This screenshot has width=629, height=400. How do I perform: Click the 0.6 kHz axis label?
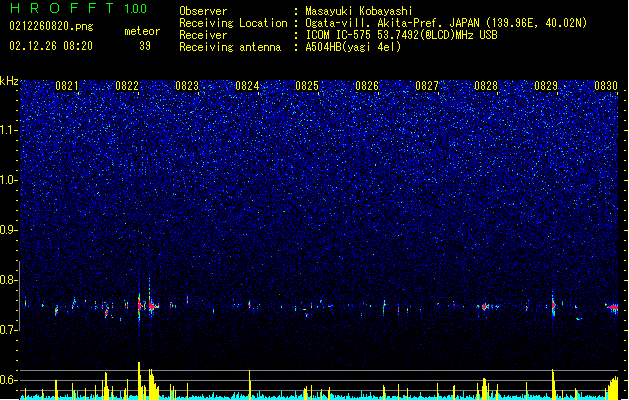pyautogui.click(x=8, y=380)
